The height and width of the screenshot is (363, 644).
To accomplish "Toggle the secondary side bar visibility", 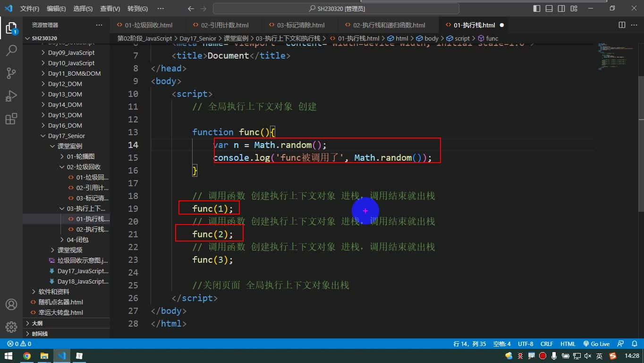I will point(562,9).
